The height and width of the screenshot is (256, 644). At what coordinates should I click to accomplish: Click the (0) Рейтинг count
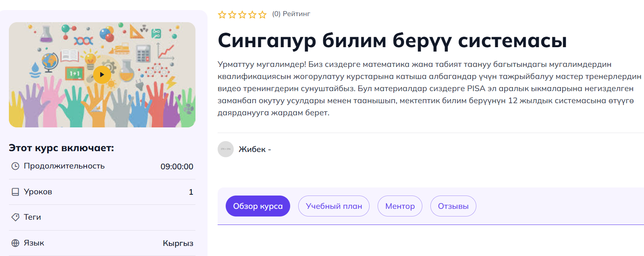[291, 14]
